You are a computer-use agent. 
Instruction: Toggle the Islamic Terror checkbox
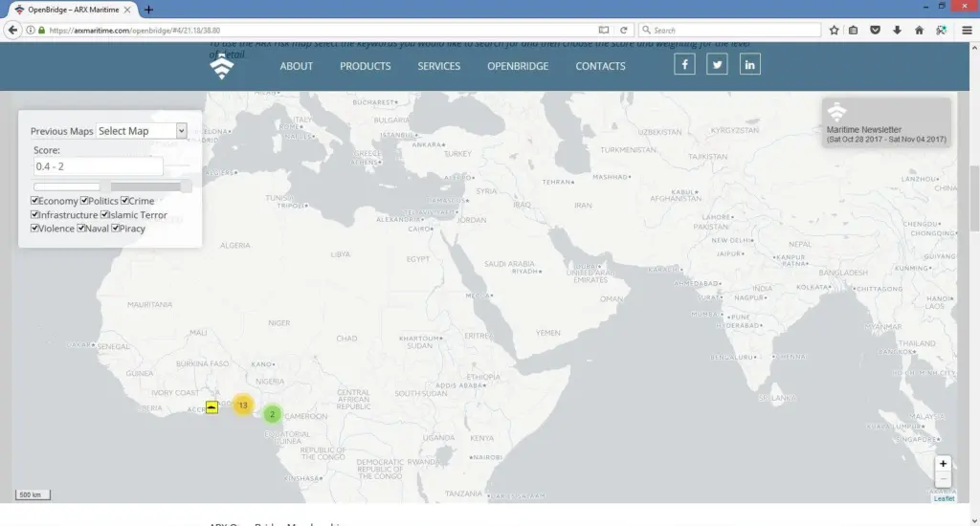click(x=105, y=214)
